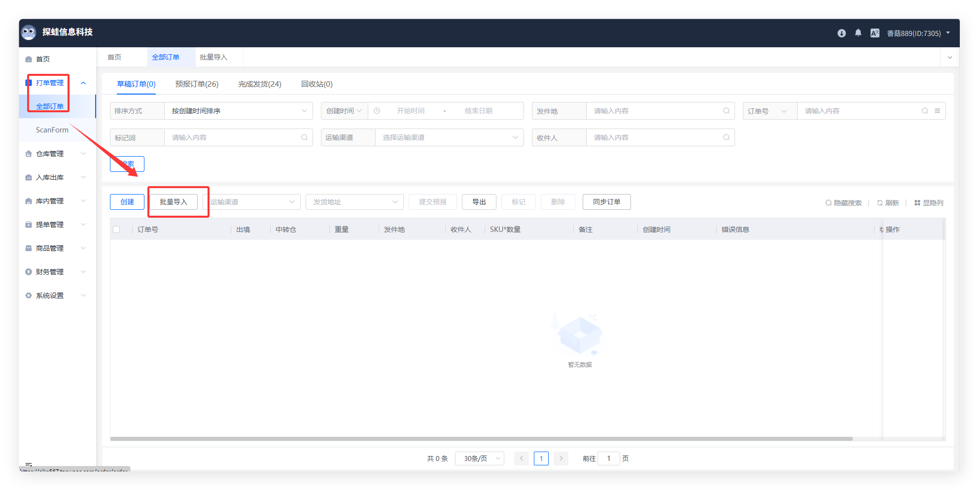980x490 pixels.
Task: Switch to the 预报订单(26) tab
Action: pyautogui.click(x=197, y=84)
